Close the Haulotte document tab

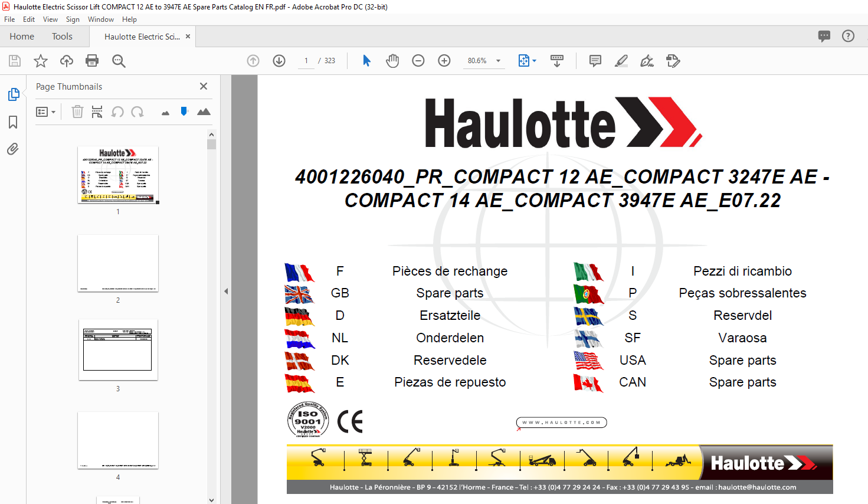188,37
